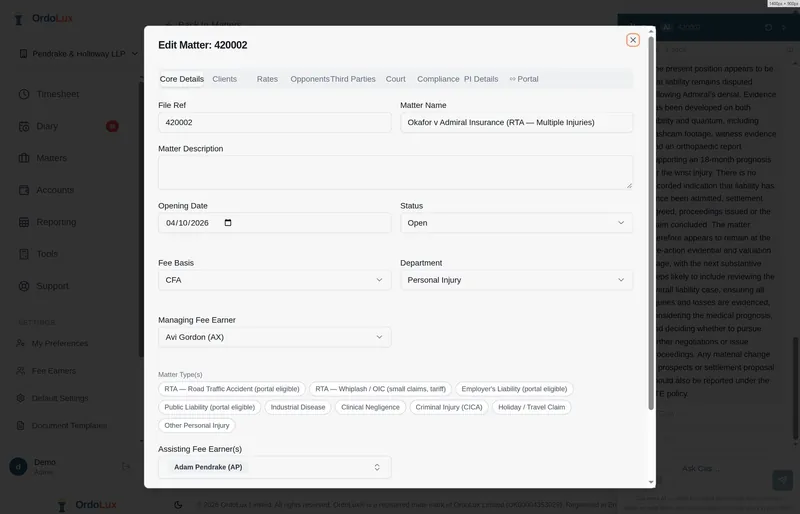The height and width of the screenshot is (514, 800).
Task: Toggle RTA — Whiplash / OIC matter type
Action: 380,389
